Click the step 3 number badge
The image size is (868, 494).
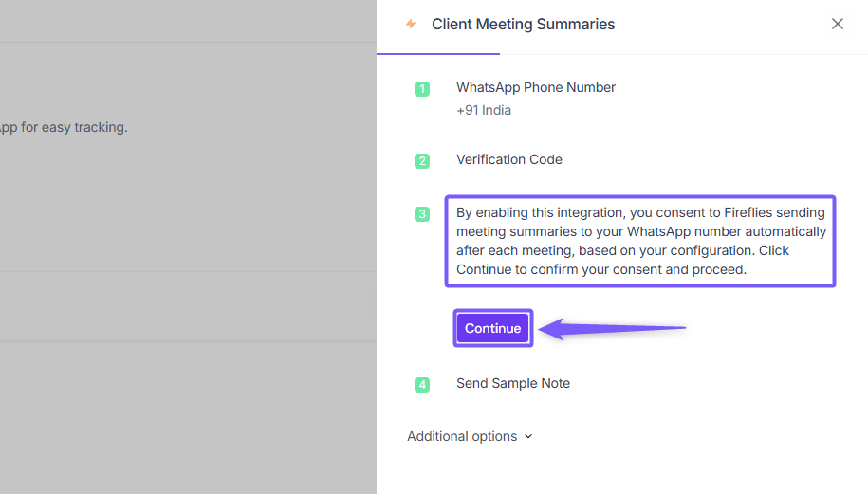tap(422, 214)
